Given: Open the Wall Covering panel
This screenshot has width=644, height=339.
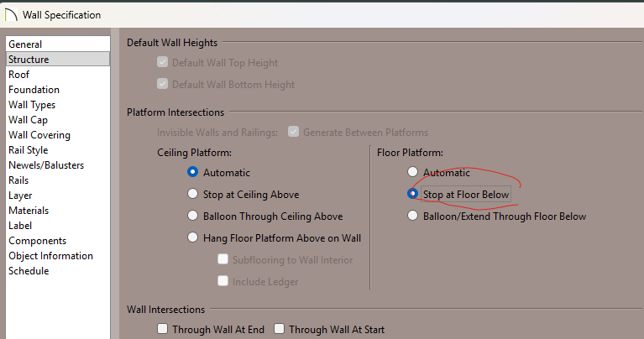Looking at the screenshot, I should pos(39,135).
